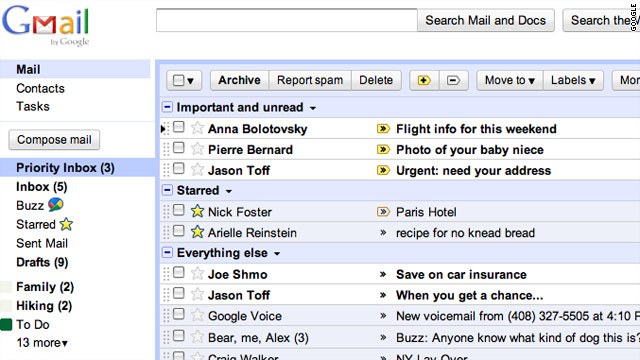
Task: Check the Arielle Reinstein message checkbox
Action: click(x=179, y=231)
